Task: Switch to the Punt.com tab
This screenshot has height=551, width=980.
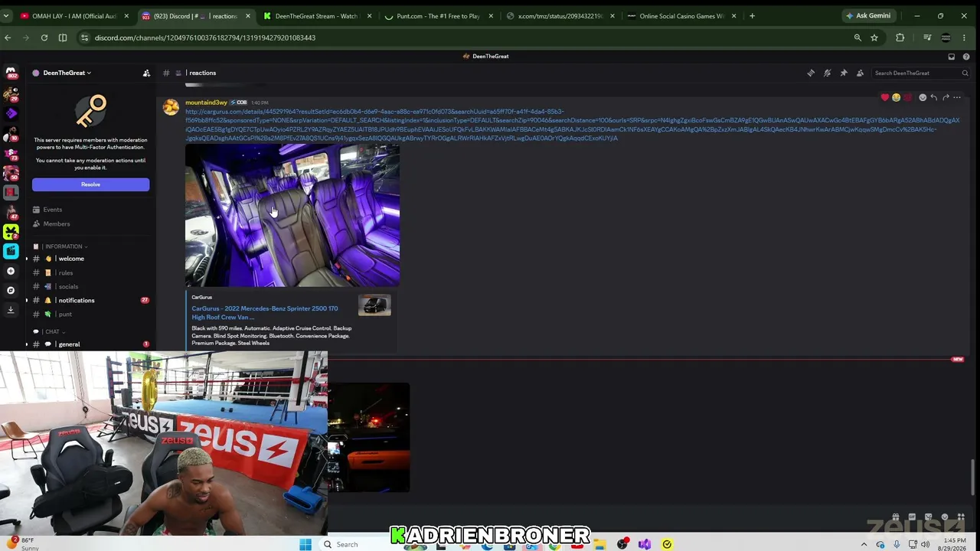Action: [438, 16]
